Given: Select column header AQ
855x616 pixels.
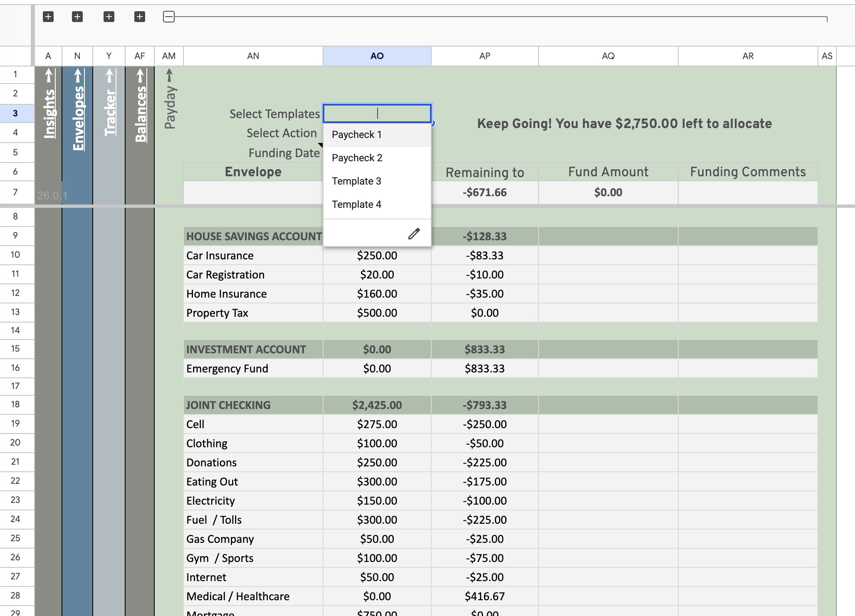Looking at the screenshot, I should coord(608,56).
